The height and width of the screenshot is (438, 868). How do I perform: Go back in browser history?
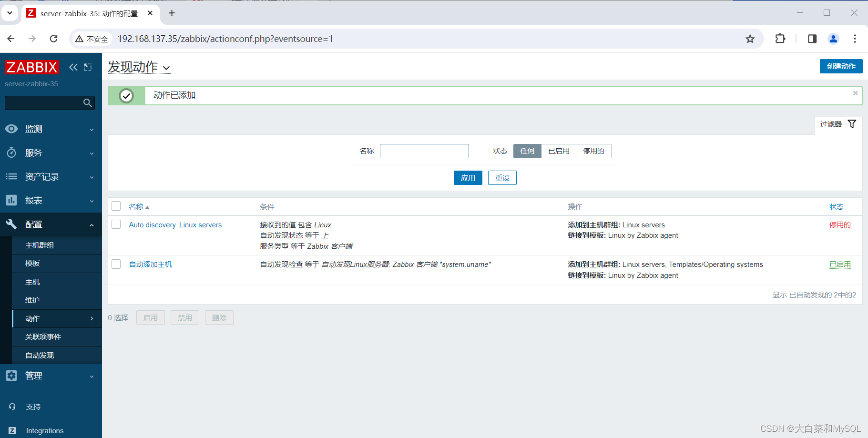[11, 39]
